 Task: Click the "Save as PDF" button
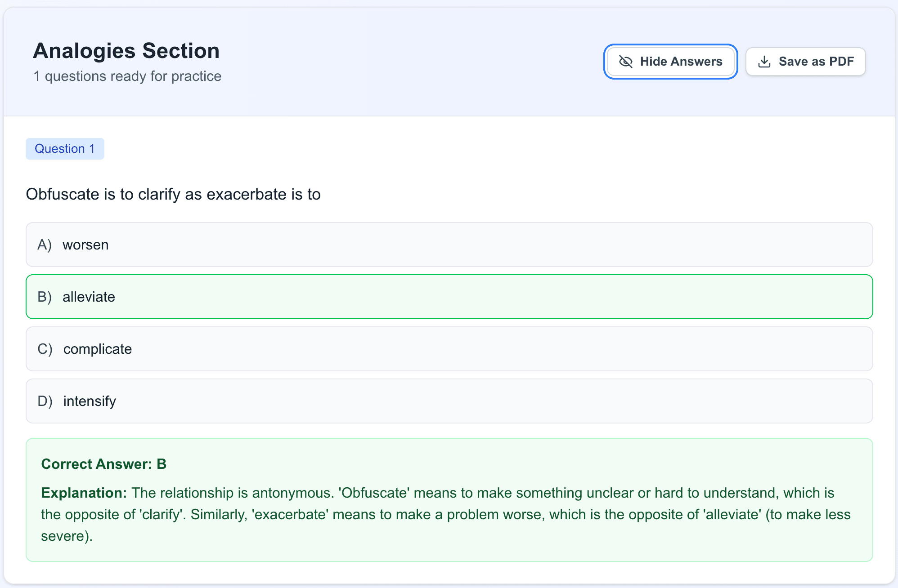coord(805,61)
